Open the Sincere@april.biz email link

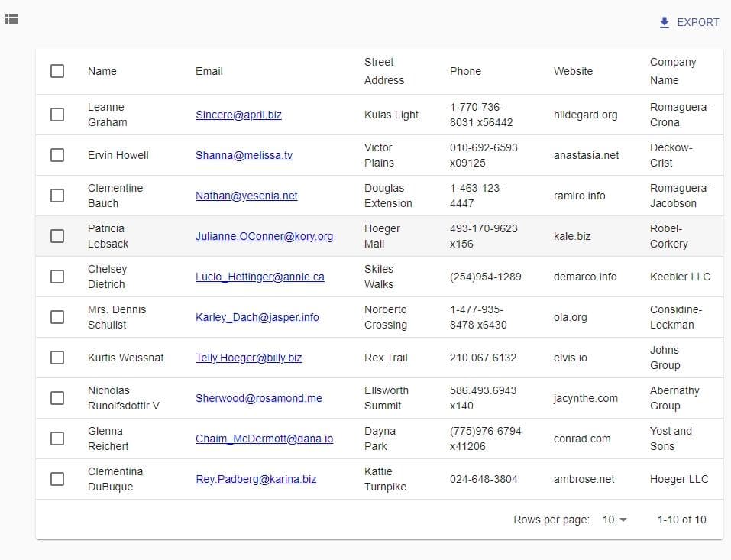[x=238, y=115]
